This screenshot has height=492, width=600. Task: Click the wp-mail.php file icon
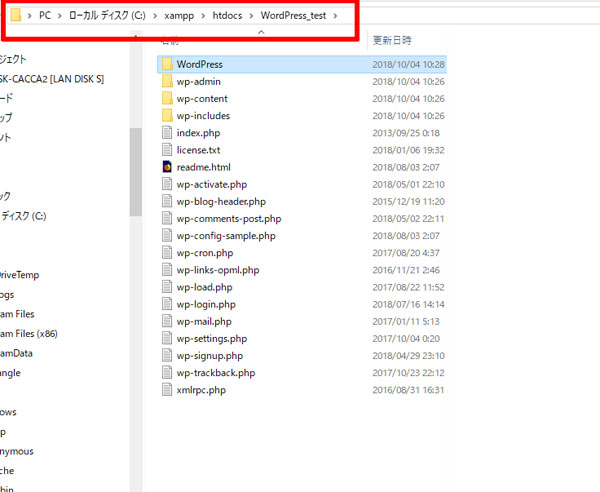coord(167,321)
